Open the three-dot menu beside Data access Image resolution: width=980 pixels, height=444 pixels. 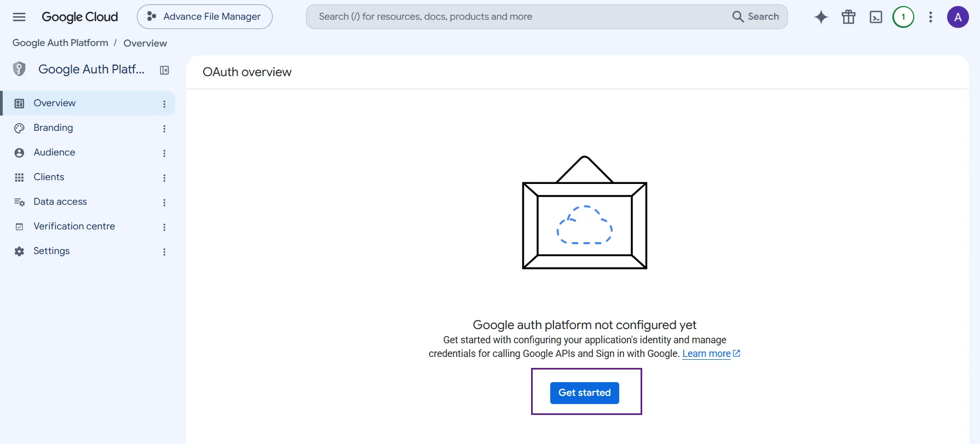[x=164, y=203]
